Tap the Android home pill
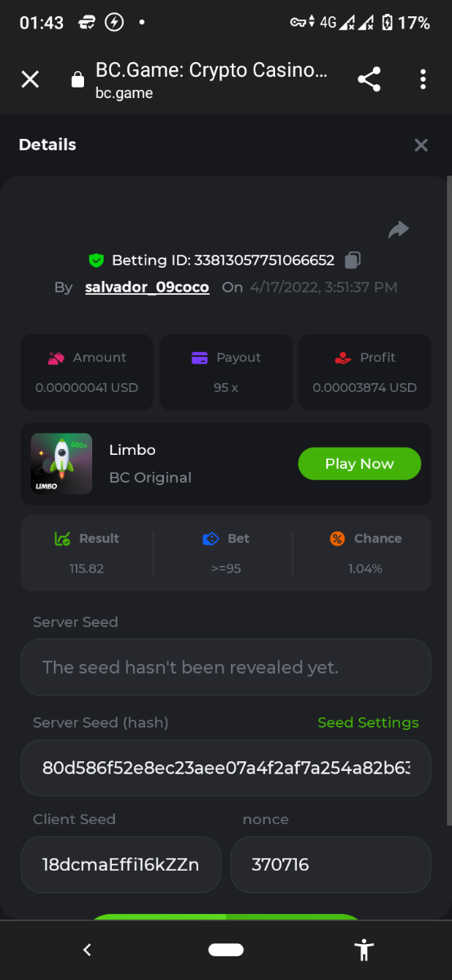 pyautogui.click(x=226, y=950)
